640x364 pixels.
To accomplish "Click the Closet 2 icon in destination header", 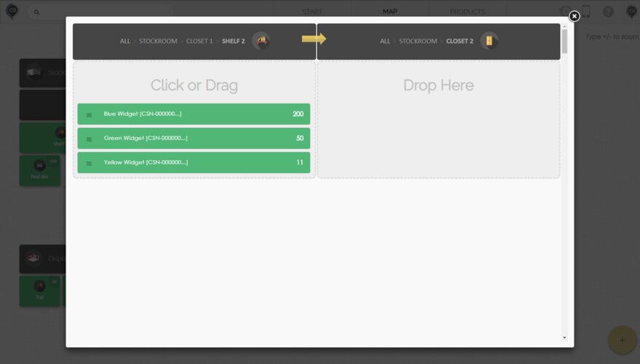I will click(490, 41).
